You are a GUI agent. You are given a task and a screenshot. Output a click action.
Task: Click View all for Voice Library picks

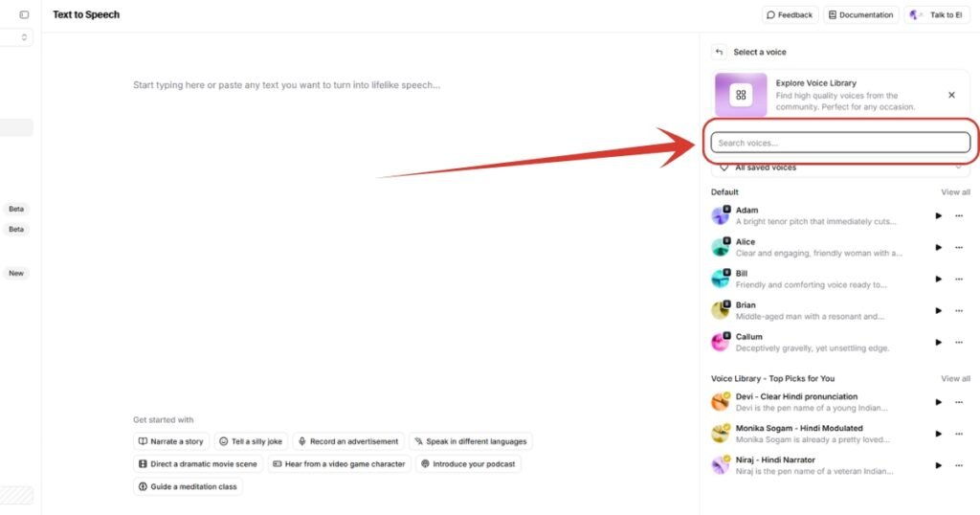955,378
